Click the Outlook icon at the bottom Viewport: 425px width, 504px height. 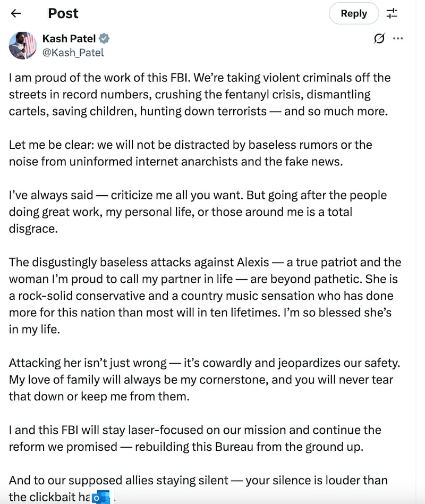pyautogui.click(x=101, y=498)
